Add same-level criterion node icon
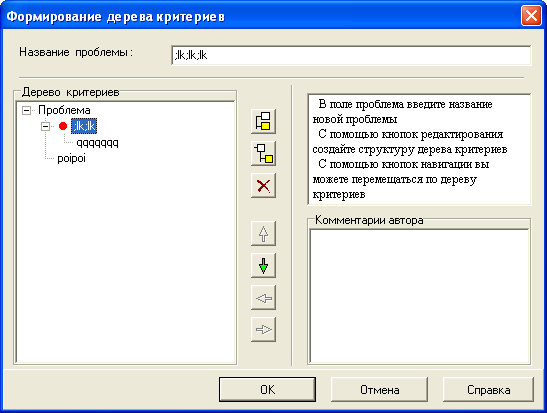Image resolution: width=547 pixels, height=413 pixels. point(263,121)
